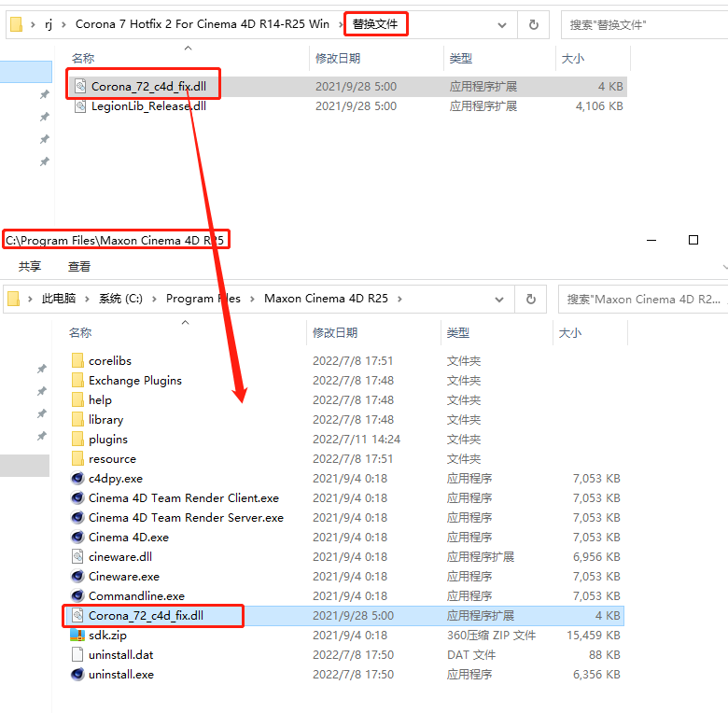Go to 此电脑 via the breadcrumb
Screen dimensions: 728x713
coord(59,299)
